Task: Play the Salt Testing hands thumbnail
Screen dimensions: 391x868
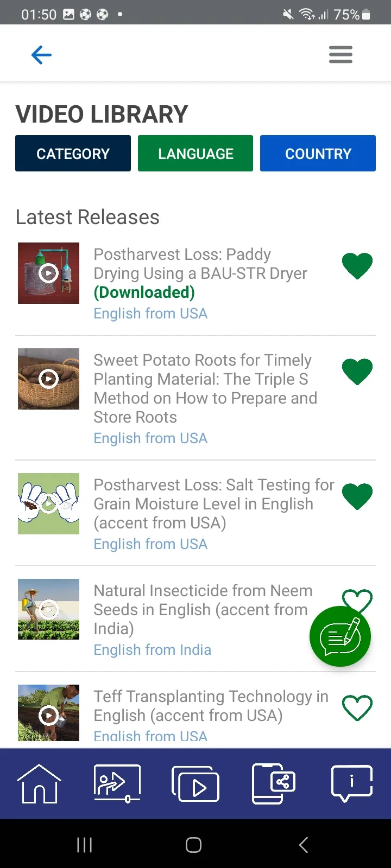Action: point(48,503)
